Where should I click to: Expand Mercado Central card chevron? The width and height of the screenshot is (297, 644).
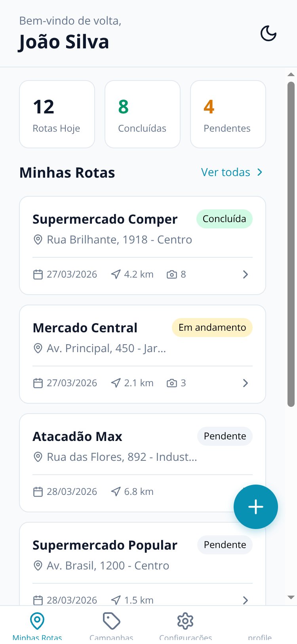pyautogui.click(x=246, y=383)
